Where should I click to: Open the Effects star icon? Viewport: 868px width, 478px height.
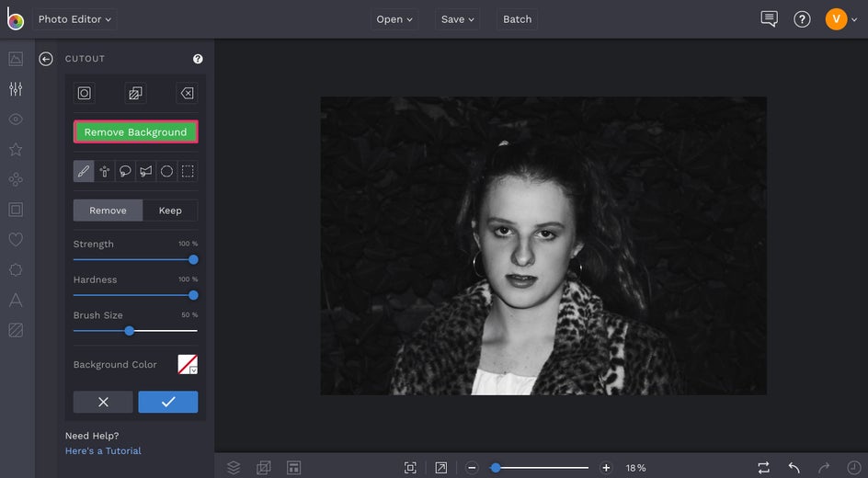[16, 149]
